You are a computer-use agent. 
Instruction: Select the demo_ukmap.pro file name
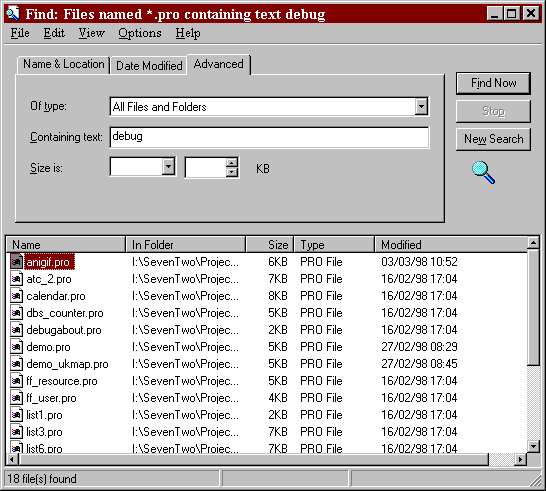click(67, 364)
